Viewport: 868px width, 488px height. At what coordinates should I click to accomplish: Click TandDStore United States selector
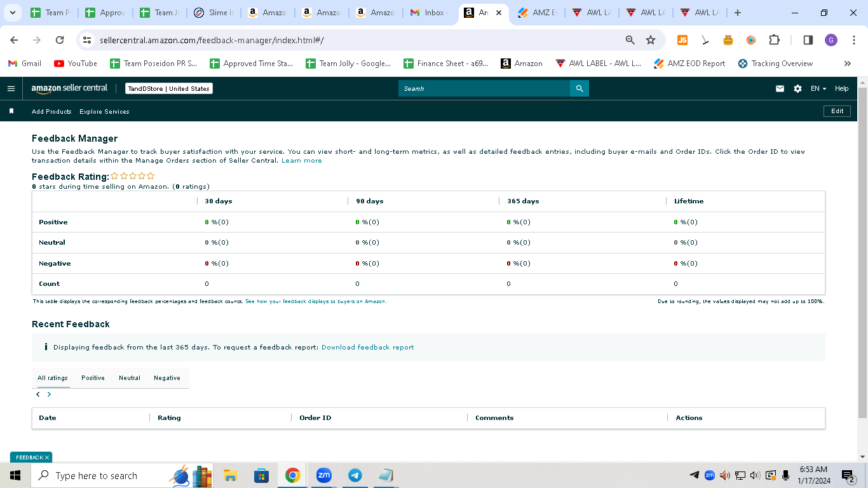(x=168, y=88)
